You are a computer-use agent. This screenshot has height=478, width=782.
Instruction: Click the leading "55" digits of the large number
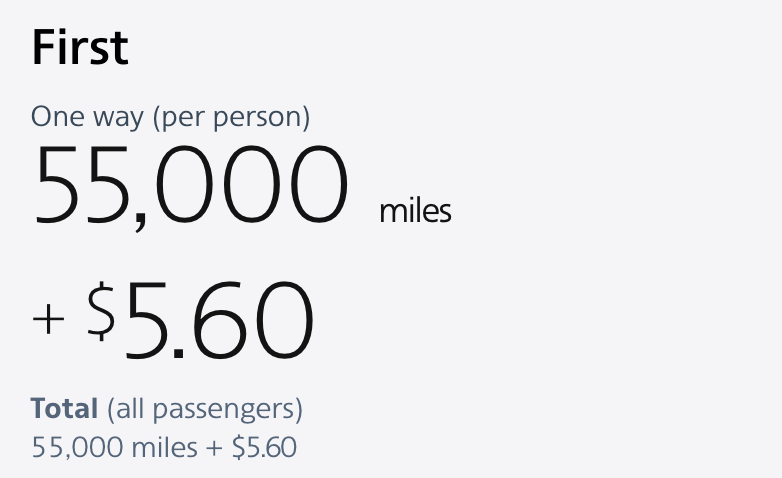tap(81, 184)
